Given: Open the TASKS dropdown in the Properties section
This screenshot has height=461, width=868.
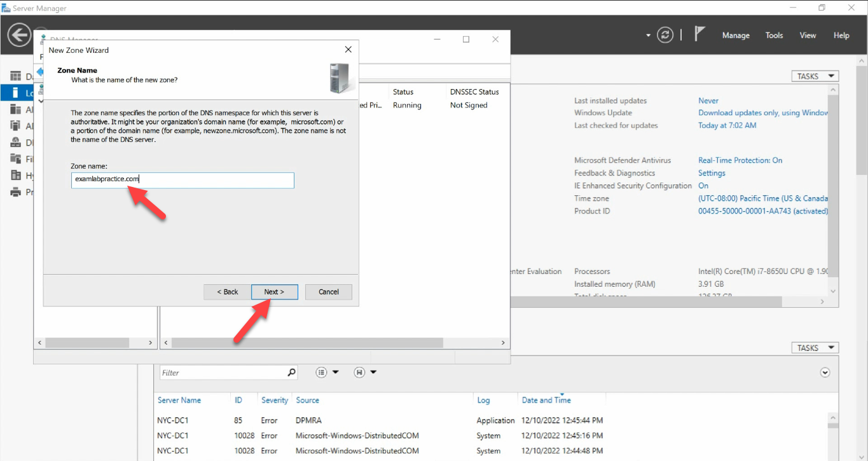Looking at the screenshot, I should 815,76.
